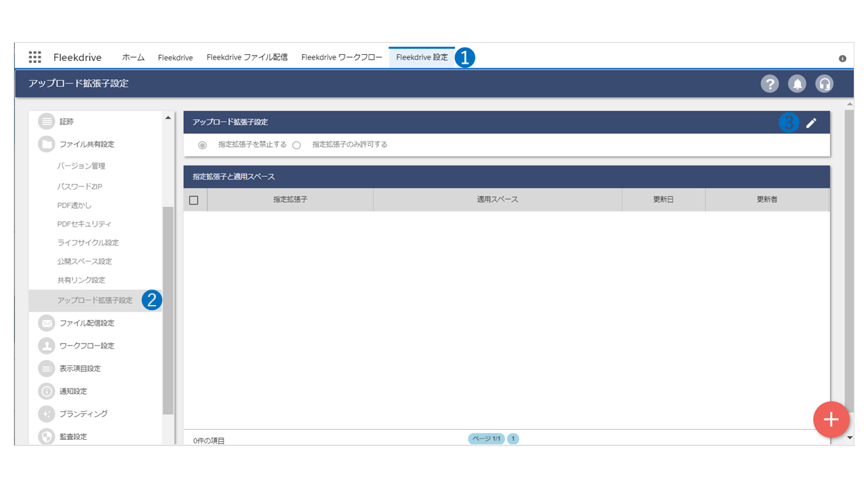This screenshot has height=488, width=868.
Task: Click the pencil edit icon
Action: coord(811,123)
